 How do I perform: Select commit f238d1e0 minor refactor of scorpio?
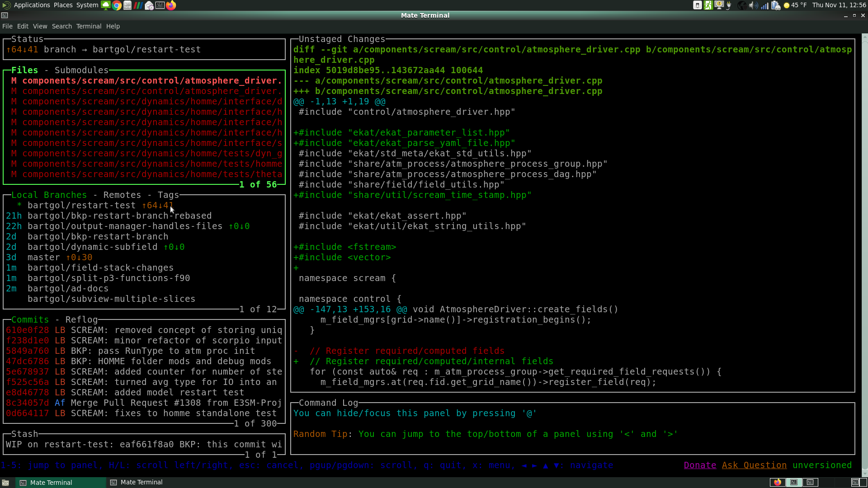click(x=144, y=341)
